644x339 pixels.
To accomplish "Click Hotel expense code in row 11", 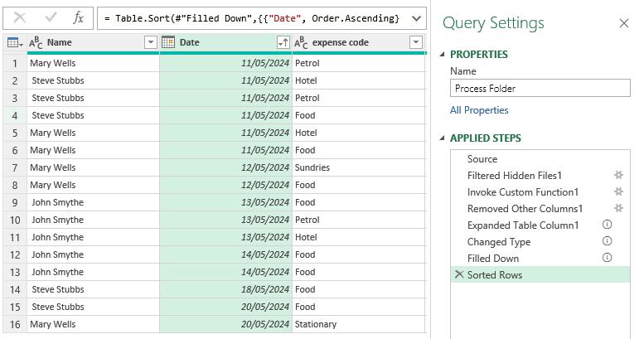I will click(x=306, y=237).
